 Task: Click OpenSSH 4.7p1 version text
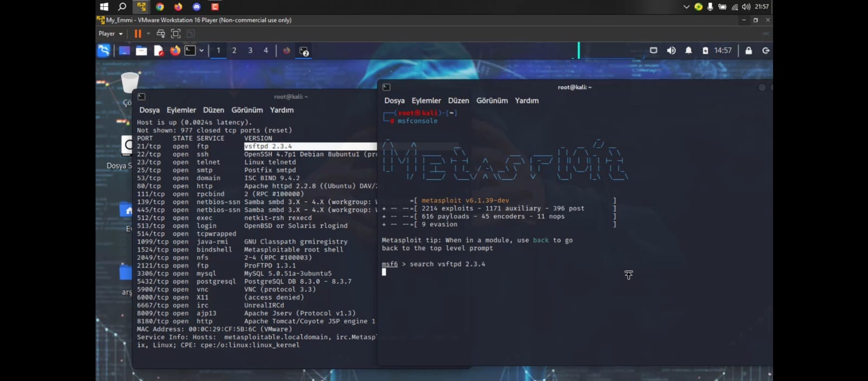pos(310,155)
